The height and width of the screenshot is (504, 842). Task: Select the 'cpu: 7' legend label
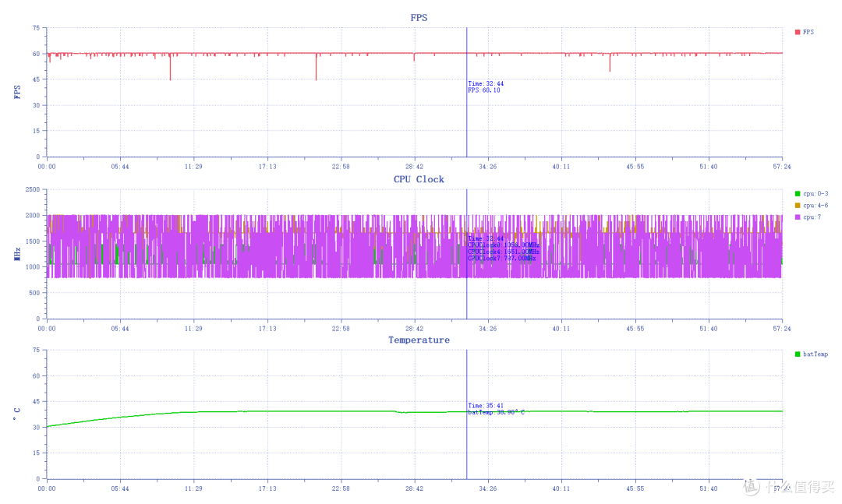(812, 217)
